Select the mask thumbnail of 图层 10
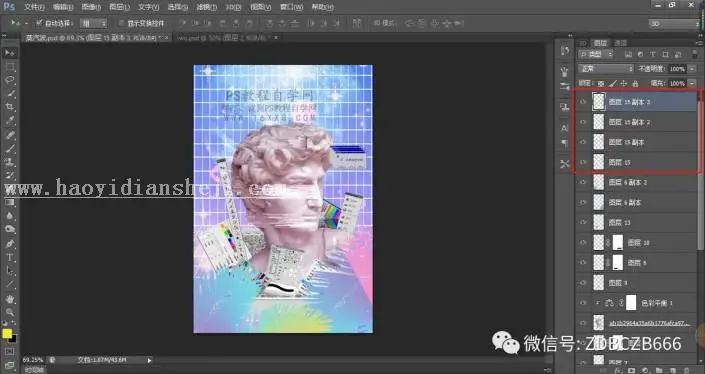Screen dimensions: 705x374 [x=618, y=242]
